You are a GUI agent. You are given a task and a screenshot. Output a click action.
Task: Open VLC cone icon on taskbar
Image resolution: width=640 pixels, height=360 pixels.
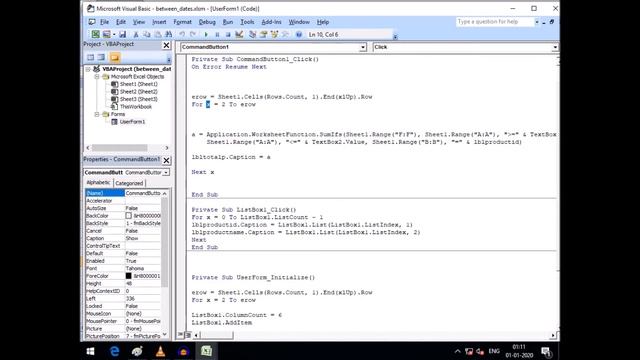point(160,351)
